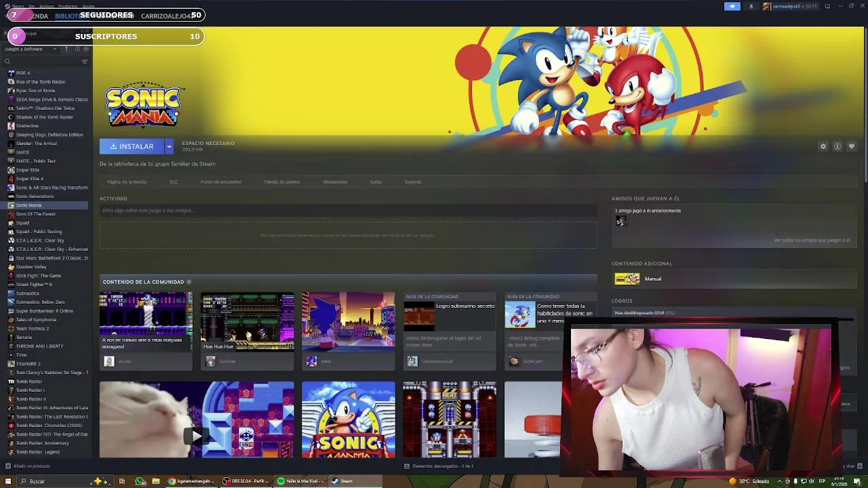
Task: Click the Team Fortress 2 game icon
Action: (11, 328)
